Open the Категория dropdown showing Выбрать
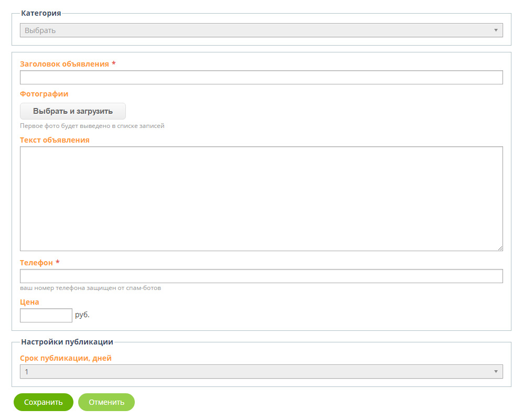The image size is (523, 420). click(261, 30)
